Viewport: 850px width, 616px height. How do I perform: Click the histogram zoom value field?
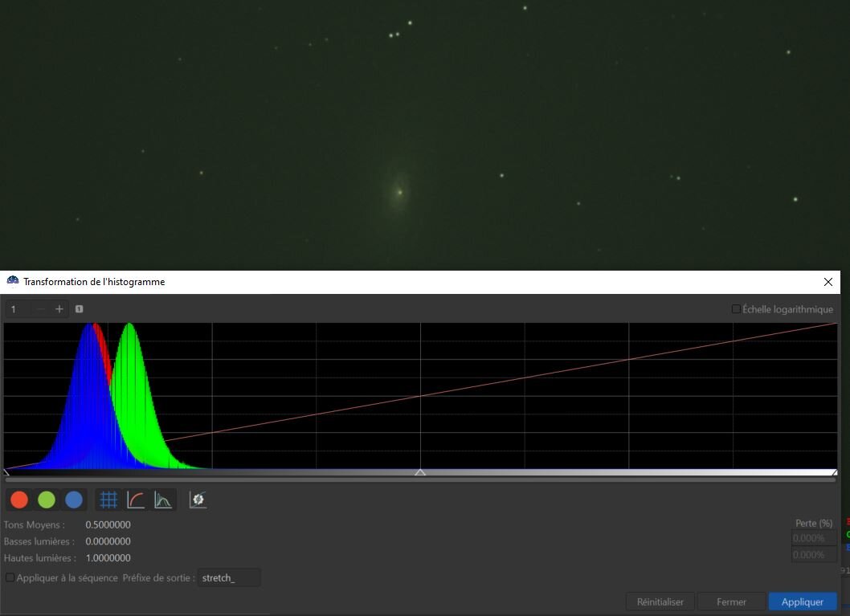[x=19, y=309]
